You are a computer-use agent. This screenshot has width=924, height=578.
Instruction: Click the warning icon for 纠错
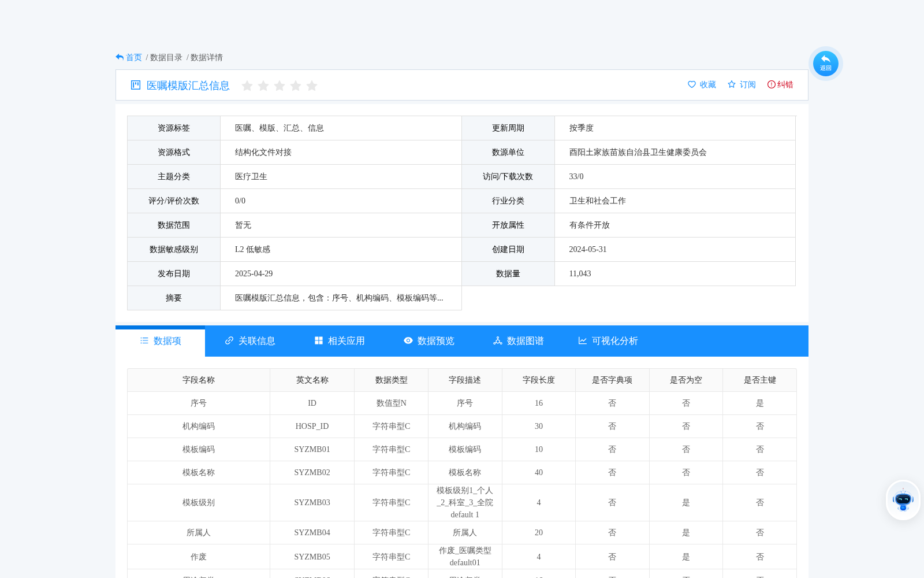(x=772, y=84)
